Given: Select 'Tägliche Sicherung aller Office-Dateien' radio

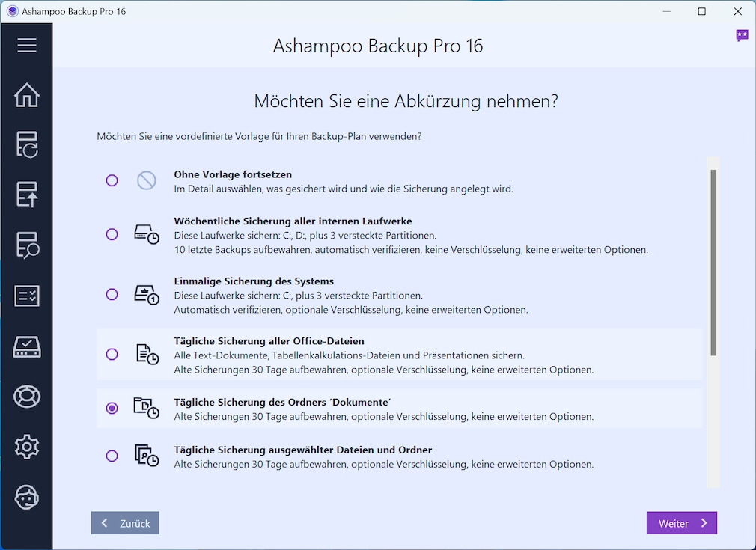Looking at the screenshot, I should (112, 354).
